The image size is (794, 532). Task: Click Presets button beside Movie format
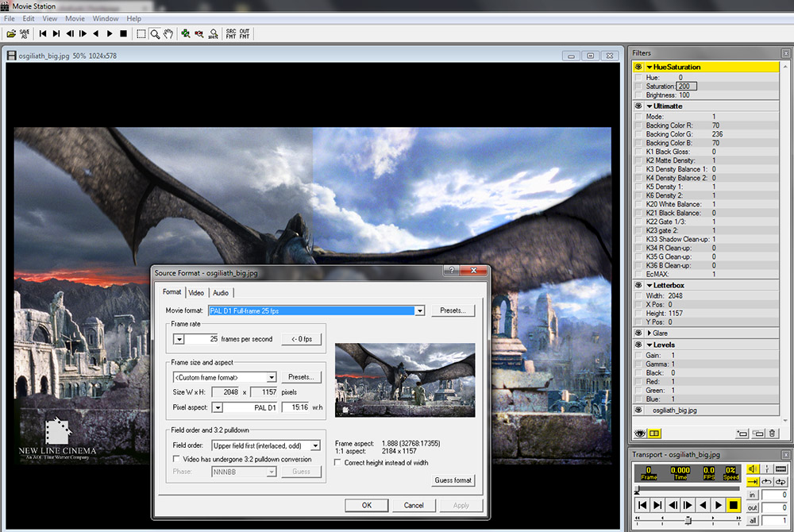point(453,310)
